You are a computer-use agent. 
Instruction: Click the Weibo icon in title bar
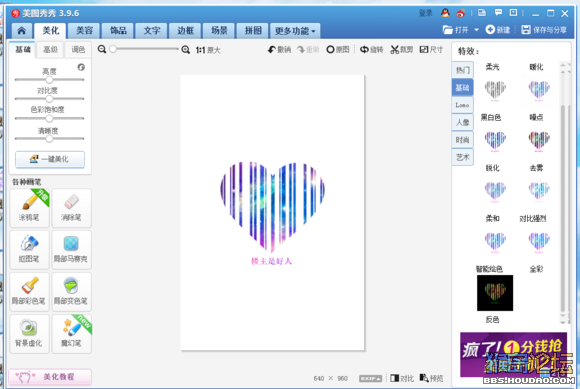461,13
